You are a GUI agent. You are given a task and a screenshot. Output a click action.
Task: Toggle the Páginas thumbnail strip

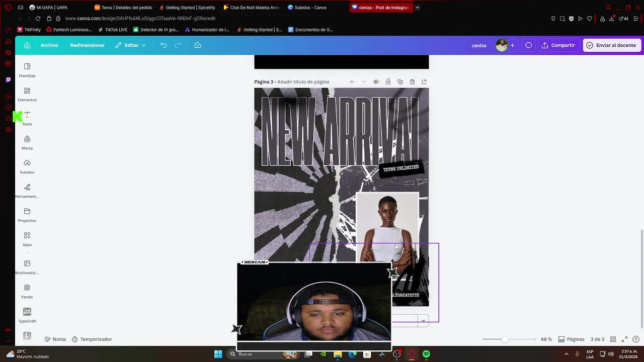click(571, 339)
